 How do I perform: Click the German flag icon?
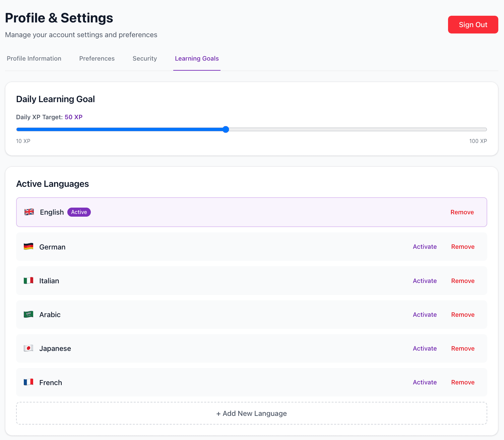[x=28, y=246]
